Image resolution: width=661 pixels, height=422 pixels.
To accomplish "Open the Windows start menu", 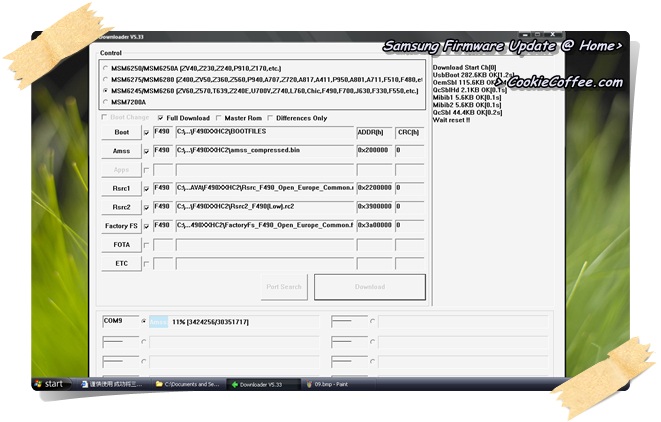I will (x=50, y=384).
